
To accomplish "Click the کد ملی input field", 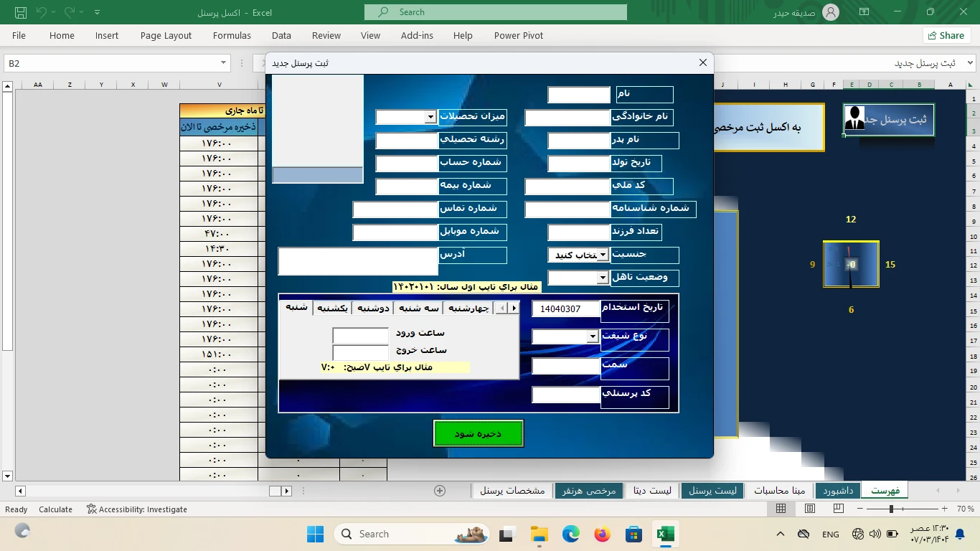I will click(x=567, y=187).
